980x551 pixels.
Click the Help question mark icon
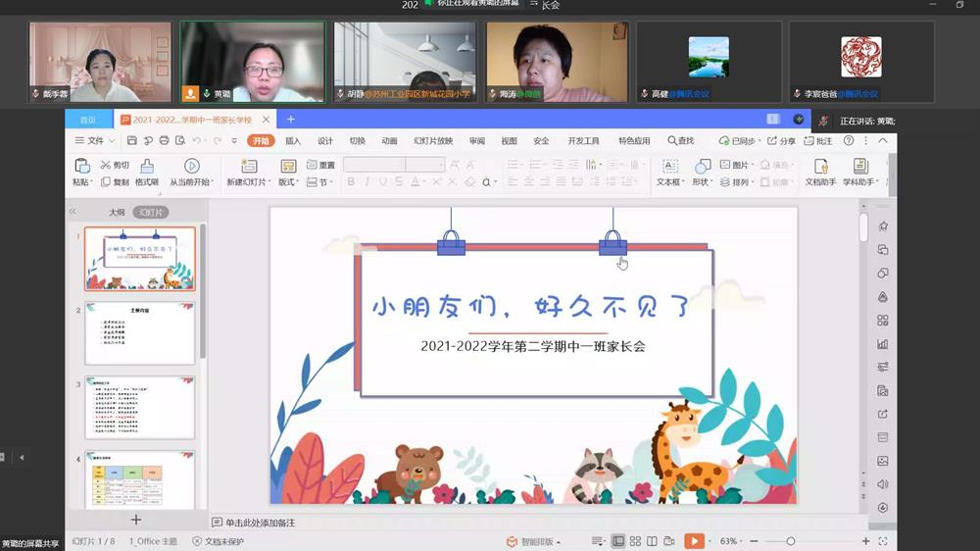point(849,141)
